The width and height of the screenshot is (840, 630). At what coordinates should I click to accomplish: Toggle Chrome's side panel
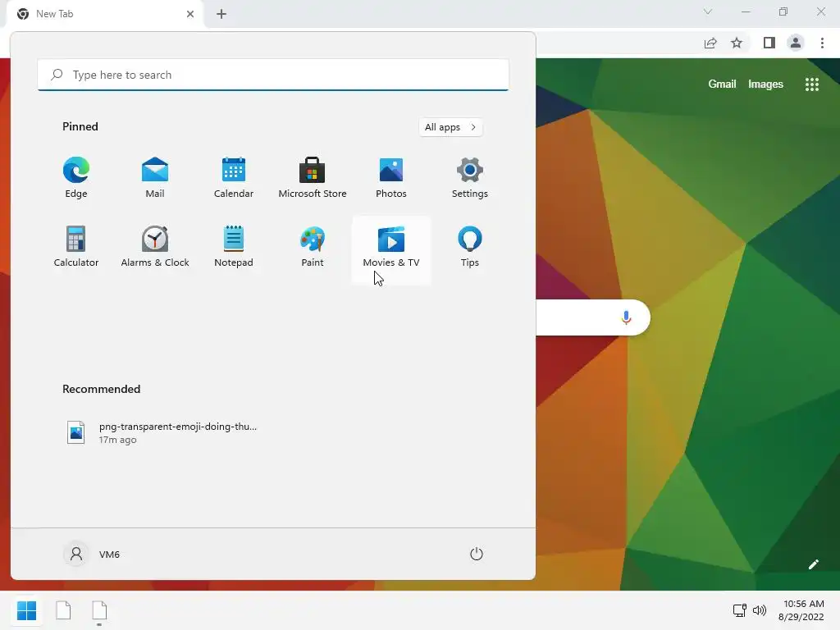[x=769, y=43]
